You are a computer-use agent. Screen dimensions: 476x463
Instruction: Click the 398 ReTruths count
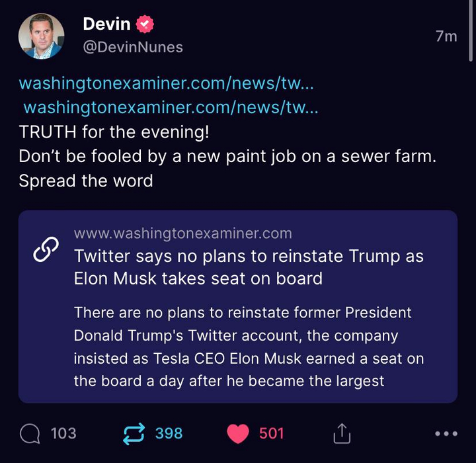pos(169,434)
